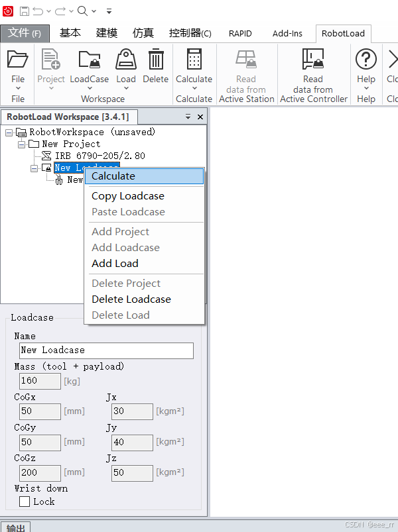Select RobotWorkspace (unsaved) tree item
The width and height of the screenshot is (398, 532).
pos(92,132)
